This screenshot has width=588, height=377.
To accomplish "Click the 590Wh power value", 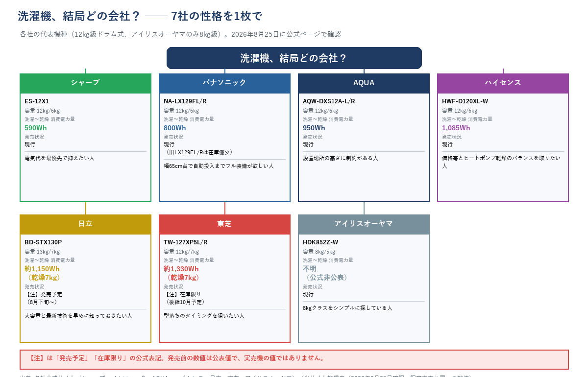I will point(36,128).
